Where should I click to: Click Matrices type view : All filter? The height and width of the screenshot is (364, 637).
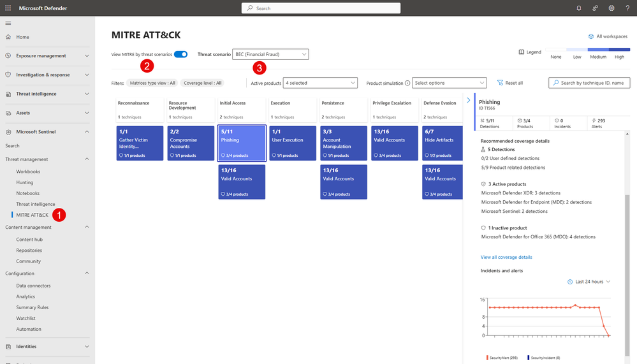(152, 83)
